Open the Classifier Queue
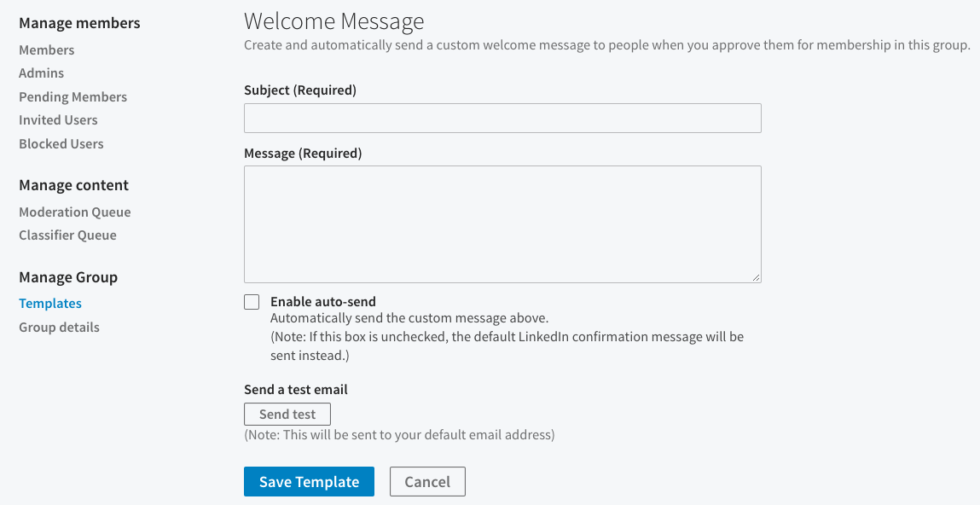This screenshot has width=980, height=505. (67, 235)
